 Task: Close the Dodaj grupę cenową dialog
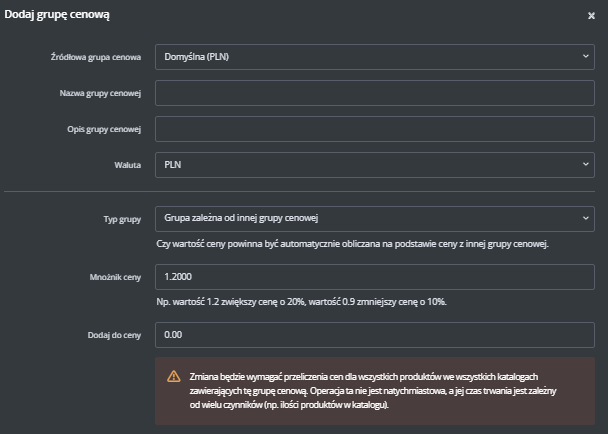(x=591, y=16)
